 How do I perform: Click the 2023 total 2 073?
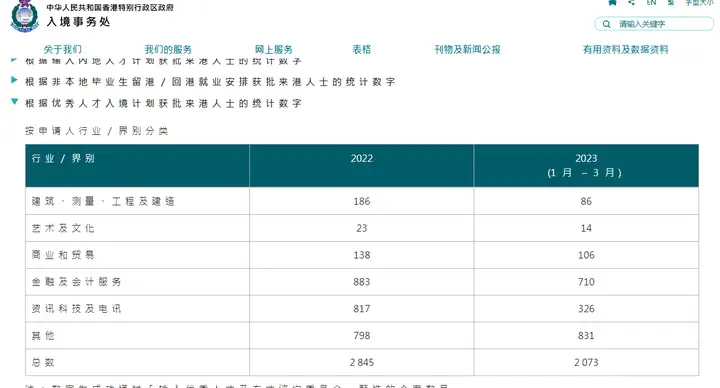tap(586, 362)
